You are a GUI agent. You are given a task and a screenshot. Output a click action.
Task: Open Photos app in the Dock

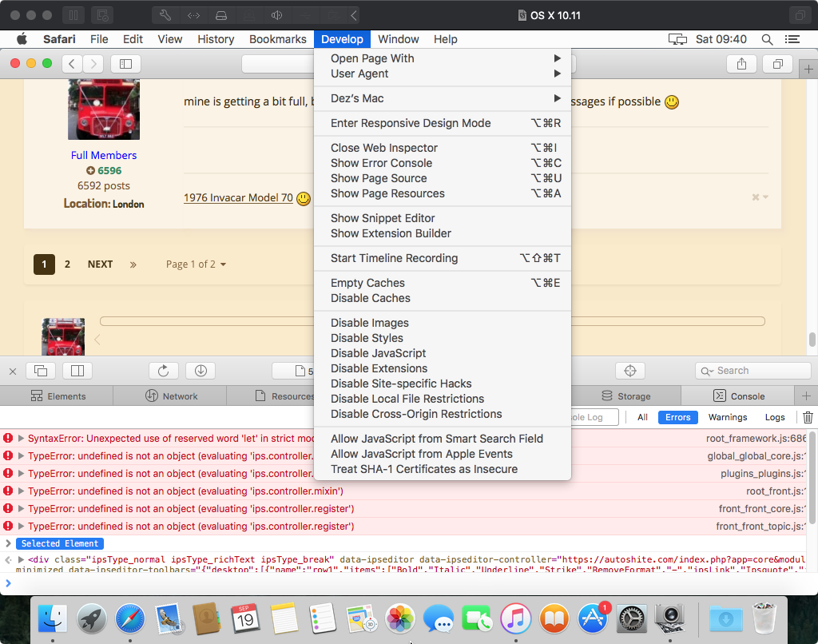(399, 618)
